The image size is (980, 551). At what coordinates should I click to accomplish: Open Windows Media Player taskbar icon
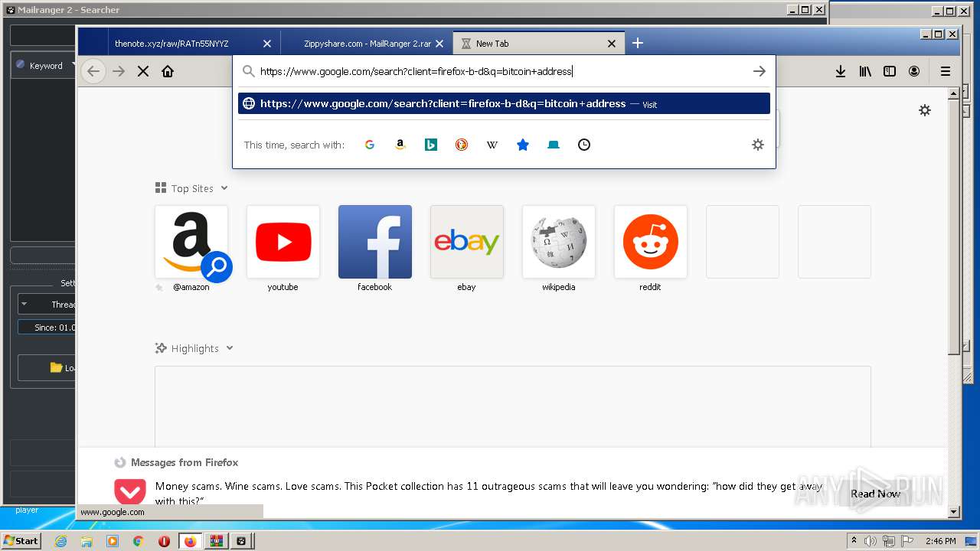113,541
